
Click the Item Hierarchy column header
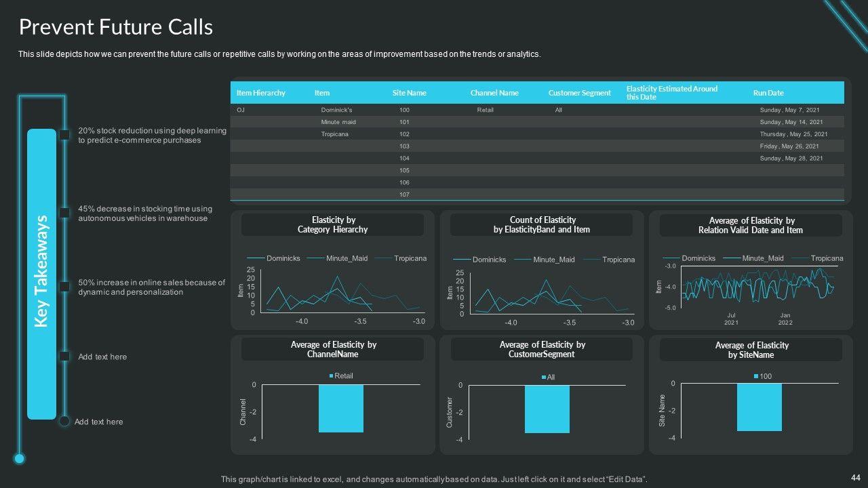(261, 93)
